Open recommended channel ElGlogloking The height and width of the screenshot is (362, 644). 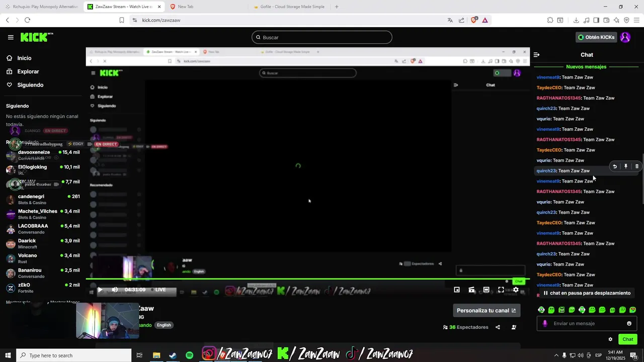pos(43,169)
